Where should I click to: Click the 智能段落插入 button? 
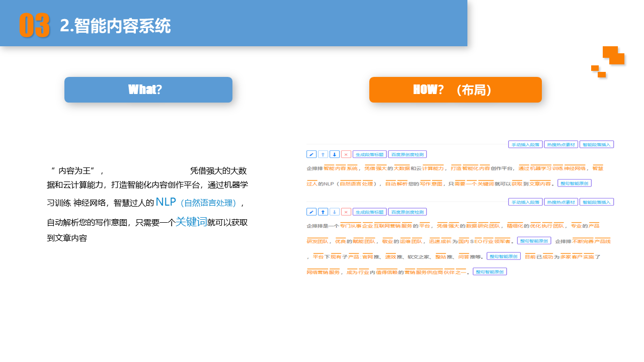coord(597,144)
